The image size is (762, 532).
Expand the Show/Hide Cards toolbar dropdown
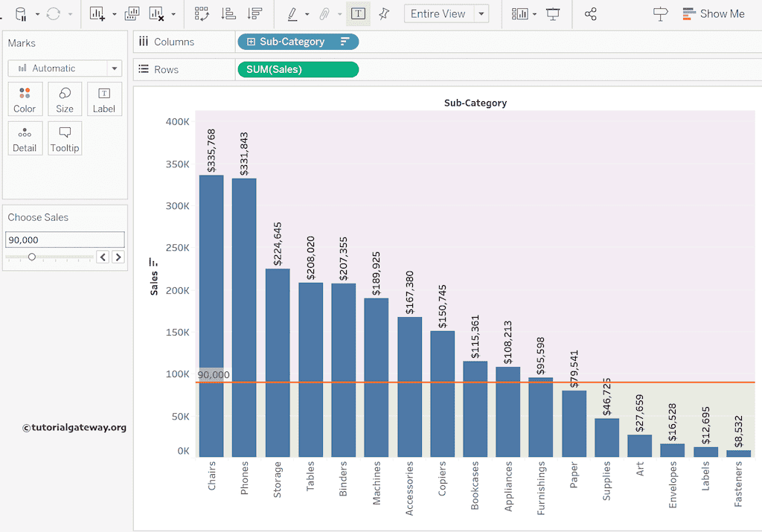pyautogui.click(x=533, y=13)
